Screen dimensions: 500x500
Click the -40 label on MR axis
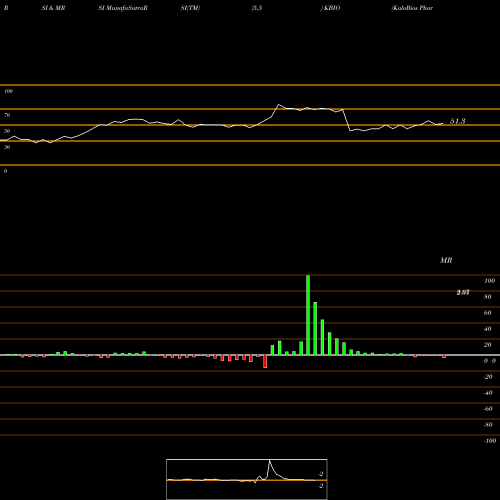point(488,393)
